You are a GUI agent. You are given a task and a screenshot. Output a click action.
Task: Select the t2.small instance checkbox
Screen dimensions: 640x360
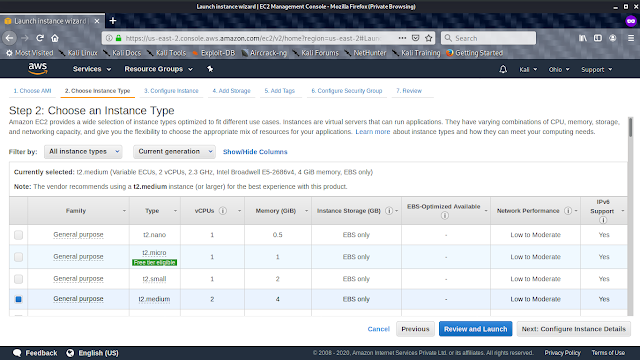pyautogui.click(x=18, y=279)
